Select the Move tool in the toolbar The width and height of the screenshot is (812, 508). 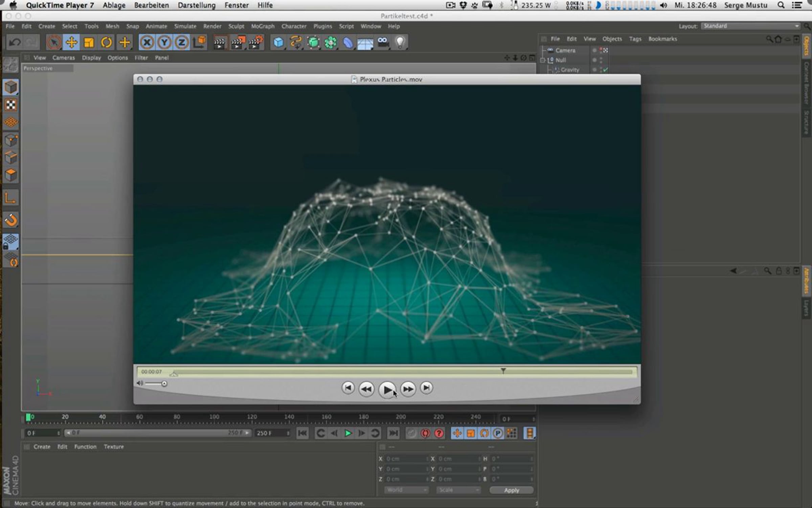pos(71,43)
